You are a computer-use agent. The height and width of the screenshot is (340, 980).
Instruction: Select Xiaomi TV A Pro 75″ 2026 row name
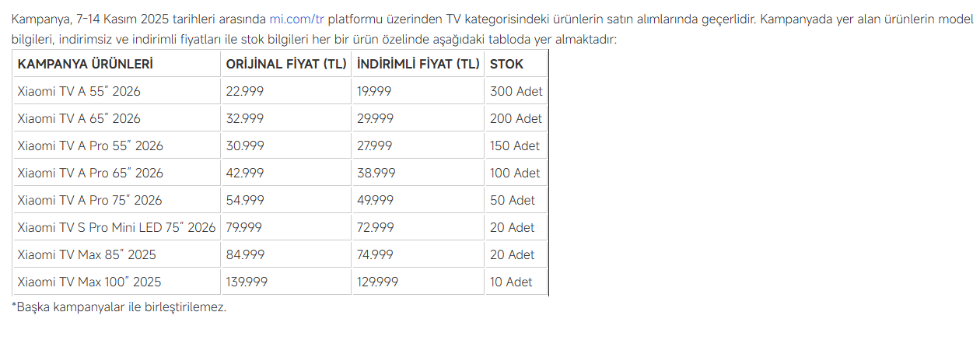(x=89, y=200)
